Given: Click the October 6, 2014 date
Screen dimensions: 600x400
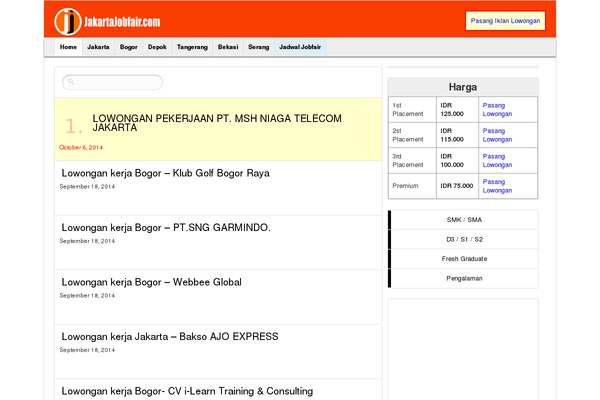Looking at the screenshot, I should tap(81, 147).
